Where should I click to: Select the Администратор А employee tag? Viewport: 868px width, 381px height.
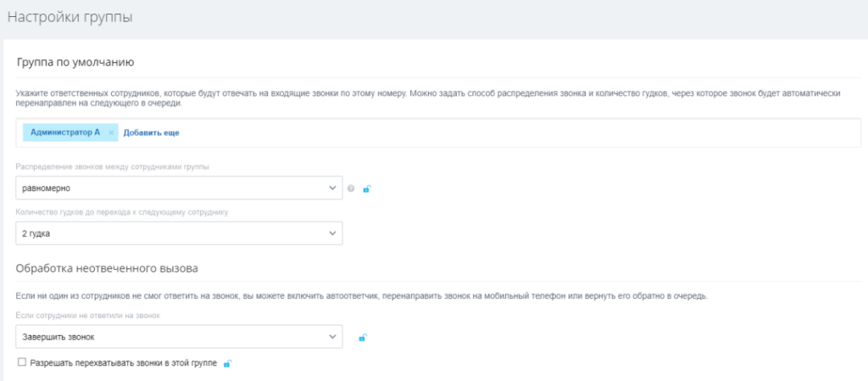point(64,132)
